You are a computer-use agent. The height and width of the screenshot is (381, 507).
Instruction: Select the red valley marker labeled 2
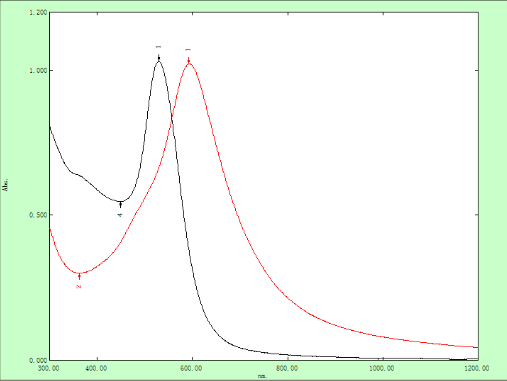click(x=79, y=277)
